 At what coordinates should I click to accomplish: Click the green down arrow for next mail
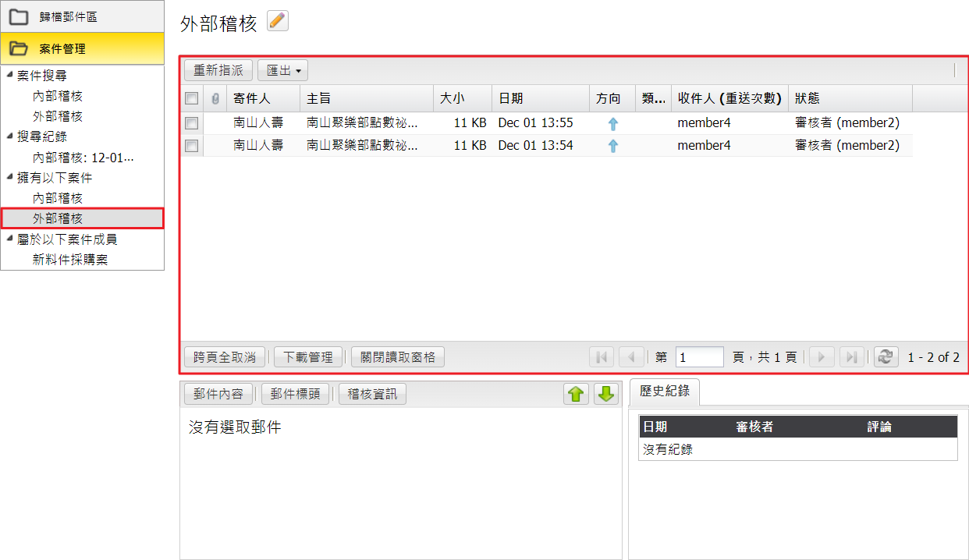605,394
